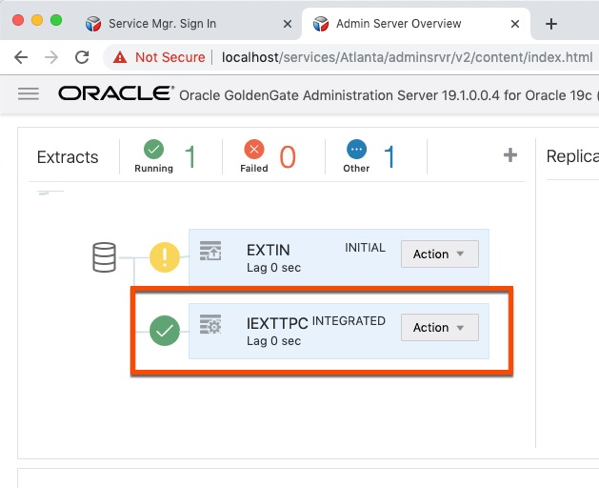
Task: Go back in browser history
Action: pos(21,57)
